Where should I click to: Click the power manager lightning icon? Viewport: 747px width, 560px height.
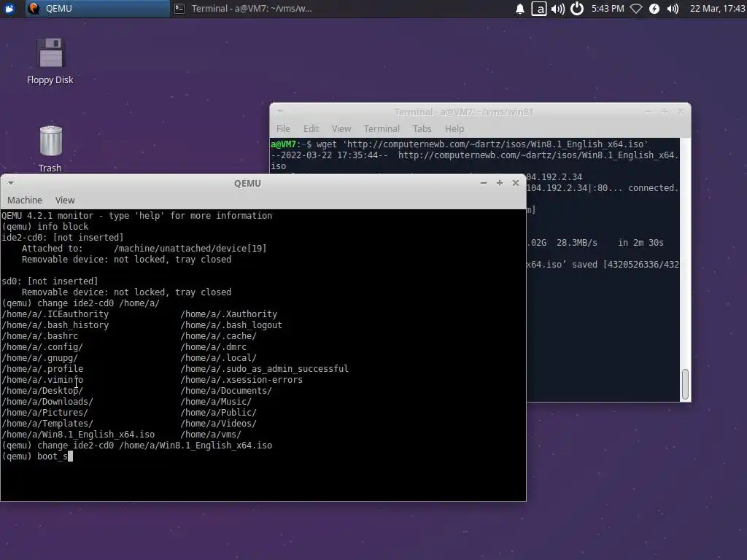tap(654, 9)
